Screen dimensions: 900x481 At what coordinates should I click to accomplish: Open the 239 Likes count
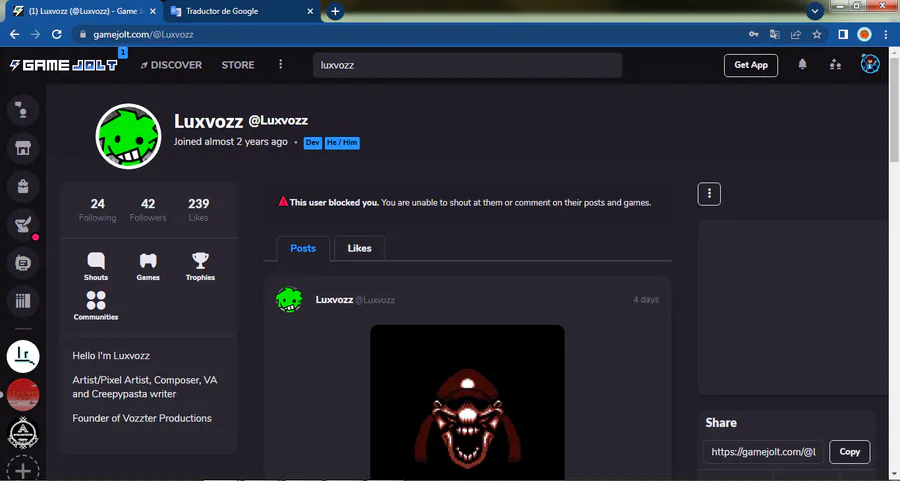[x=199, y=210]
